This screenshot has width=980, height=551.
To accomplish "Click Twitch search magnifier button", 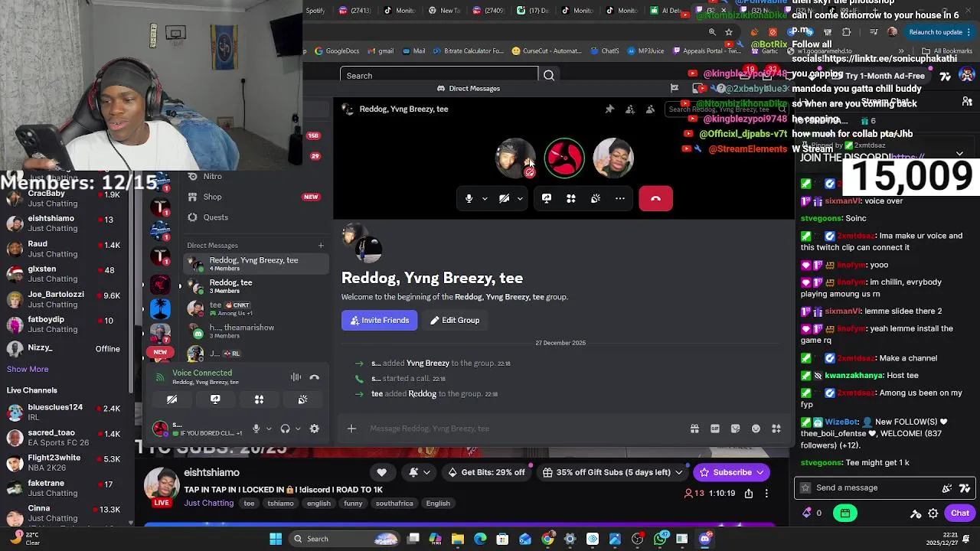I will tap(549, 76).
